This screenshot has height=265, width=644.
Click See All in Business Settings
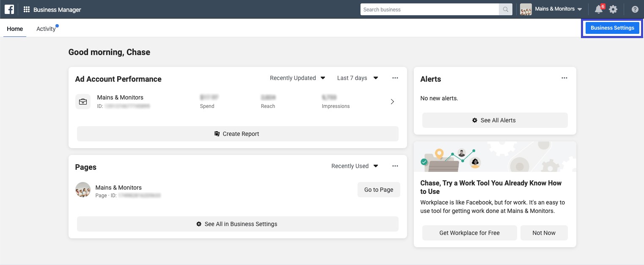238,224
